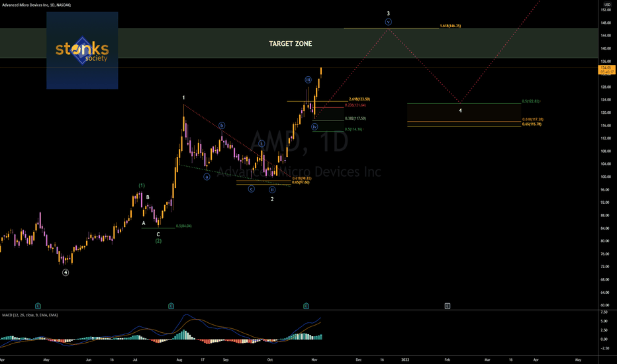Click the 0.65(115.78) retracement label
Viewport: 617px width, 364px height.
point(532,124)
